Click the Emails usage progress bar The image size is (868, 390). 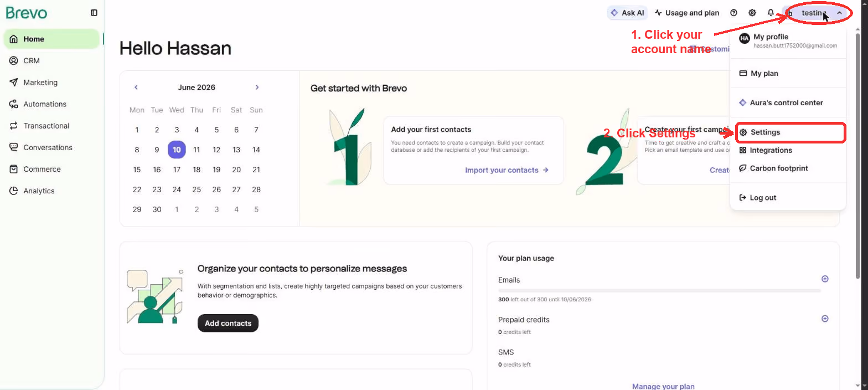coord(659,290)
